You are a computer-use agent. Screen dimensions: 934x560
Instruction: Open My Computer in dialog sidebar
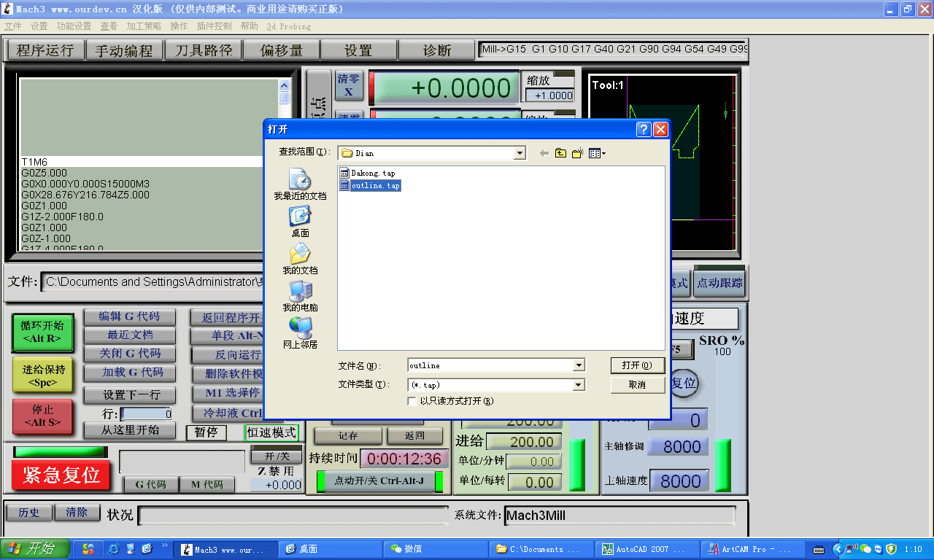300,296
